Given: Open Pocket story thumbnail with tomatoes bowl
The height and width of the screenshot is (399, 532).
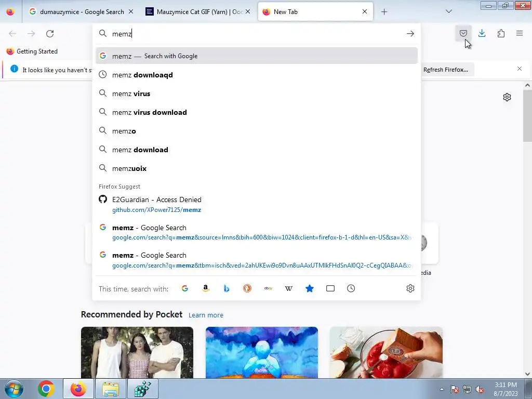Looking at the screenshot, I should pyautogui.click(x=386, y=353).
